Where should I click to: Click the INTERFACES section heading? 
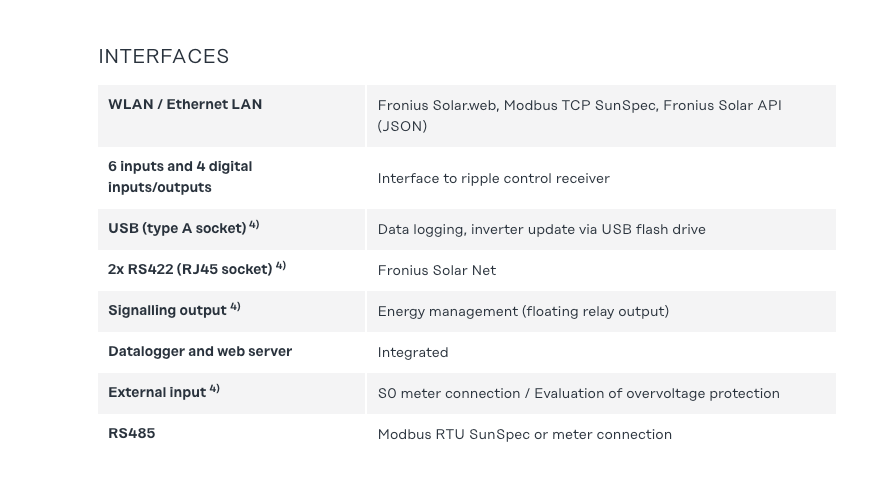point(164,57)
